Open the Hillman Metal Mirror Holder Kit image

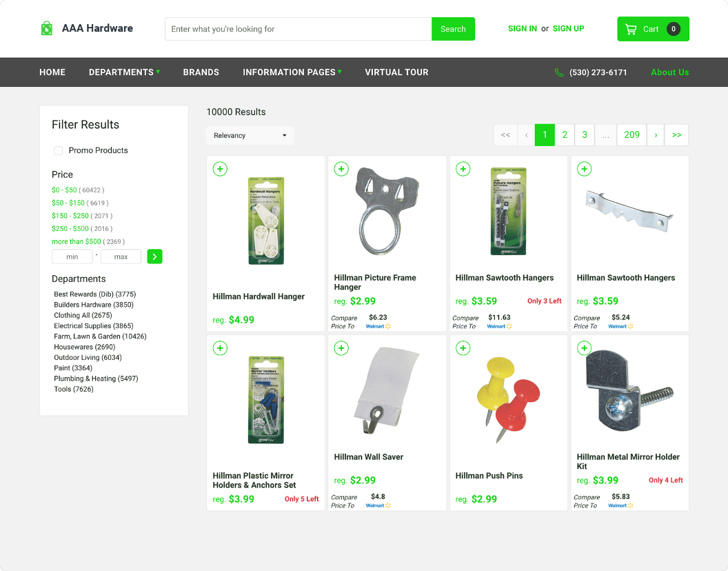(x=629, y=393)
